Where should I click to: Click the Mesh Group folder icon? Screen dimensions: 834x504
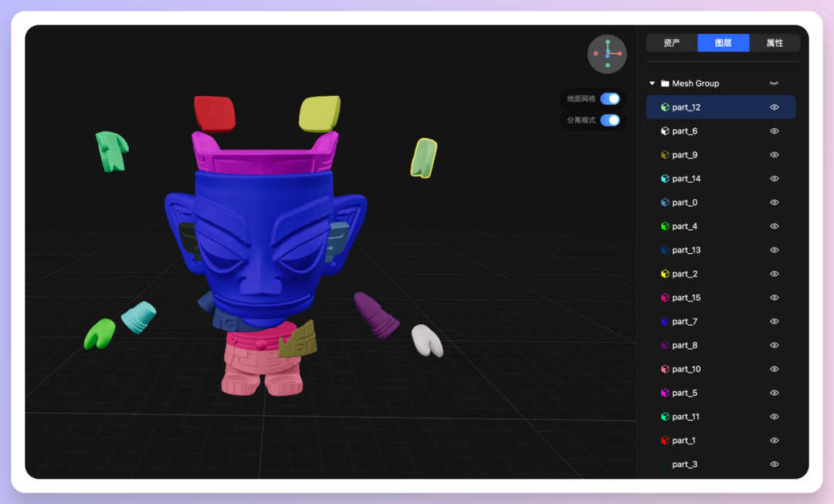(665, 83)
